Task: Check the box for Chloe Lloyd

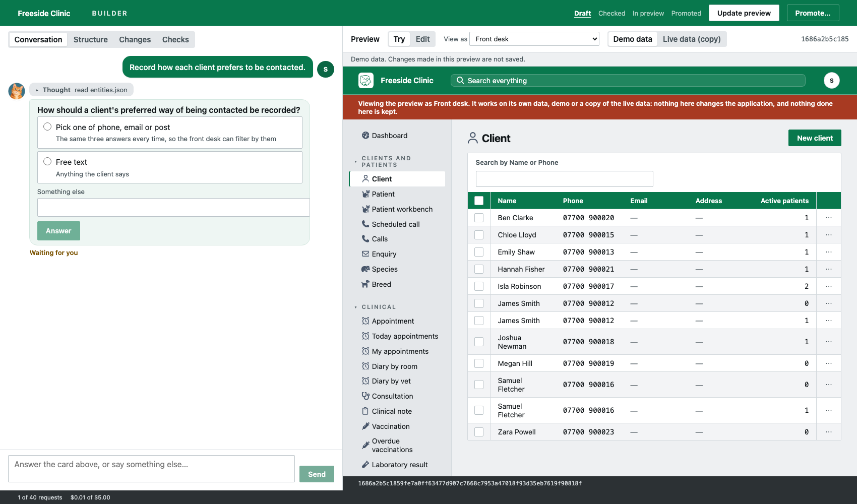Action: (x=479, y=235)
